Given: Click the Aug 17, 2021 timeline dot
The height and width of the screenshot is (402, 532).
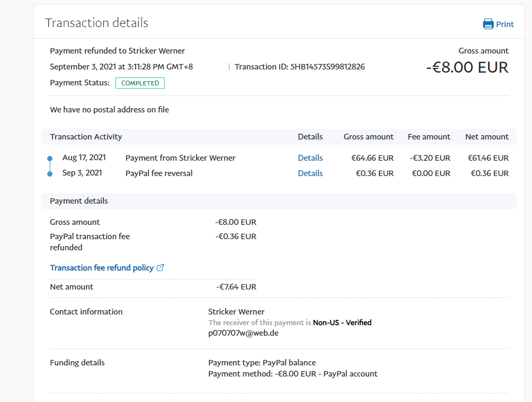Looking at the screenshot, I should (50, 159).
